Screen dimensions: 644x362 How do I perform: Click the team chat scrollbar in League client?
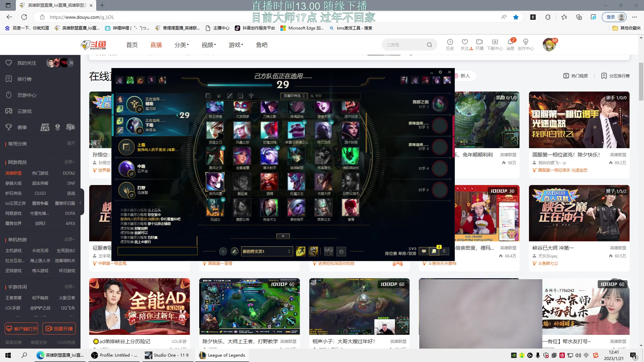point(197,241)
